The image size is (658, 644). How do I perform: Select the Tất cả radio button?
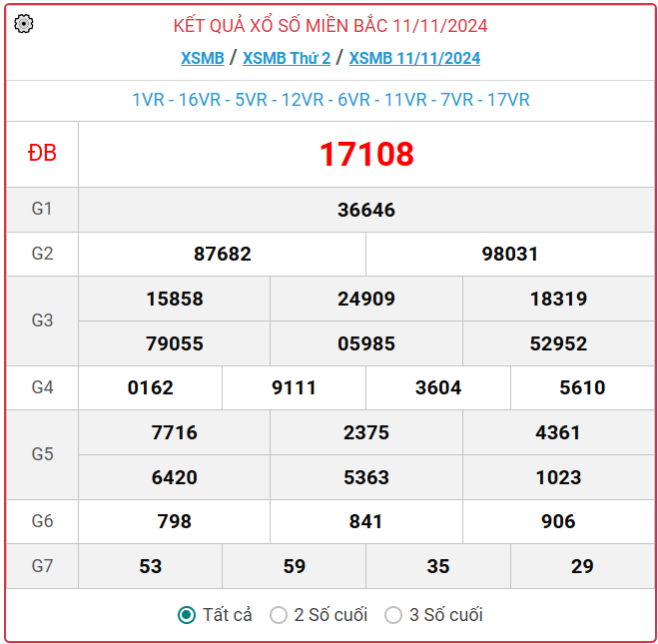(186, 615)
